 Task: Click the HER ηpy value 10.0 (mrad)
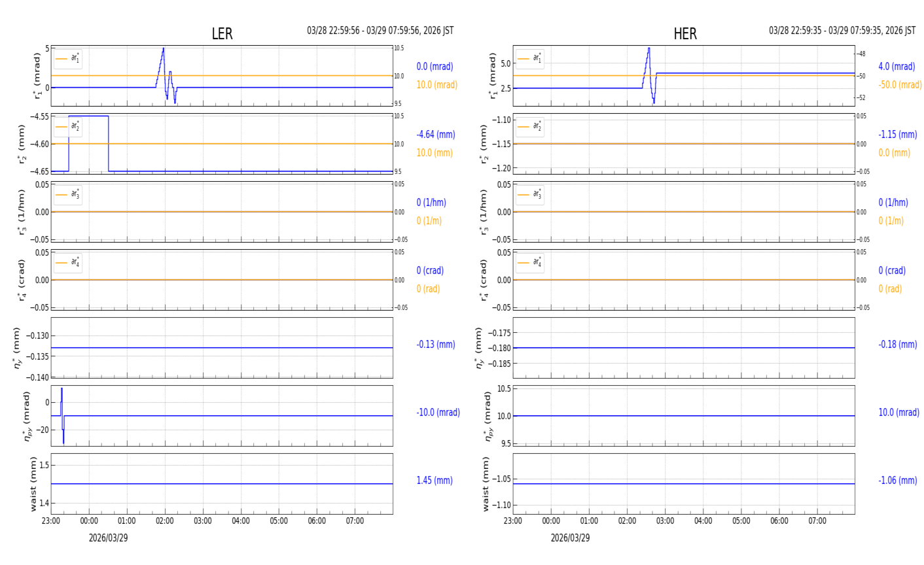point(898,413)
